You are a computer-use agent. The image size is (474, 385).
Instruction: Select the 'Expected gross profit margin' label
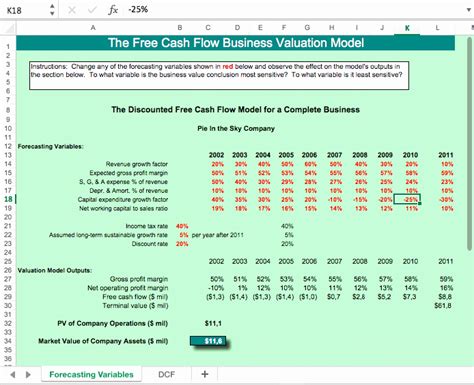coord(129,173)
